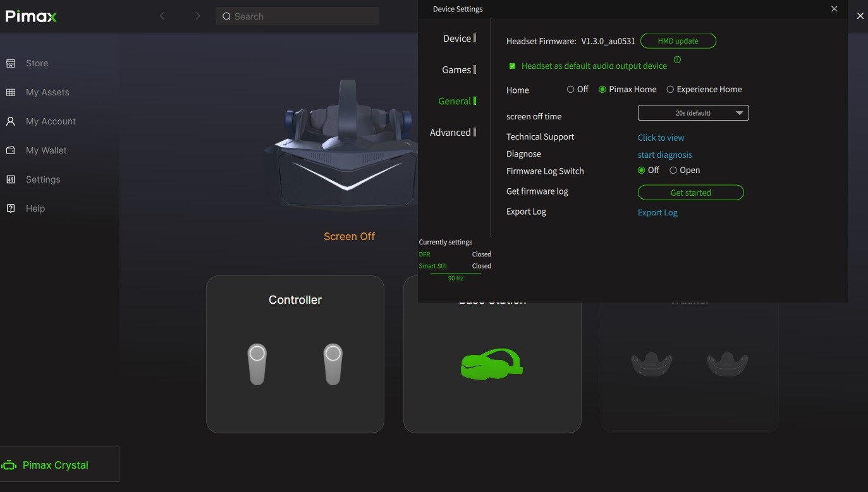The image size is (868, 492).
Task: Open the Store icon in sidebar
Action: [x=11, y=63]
